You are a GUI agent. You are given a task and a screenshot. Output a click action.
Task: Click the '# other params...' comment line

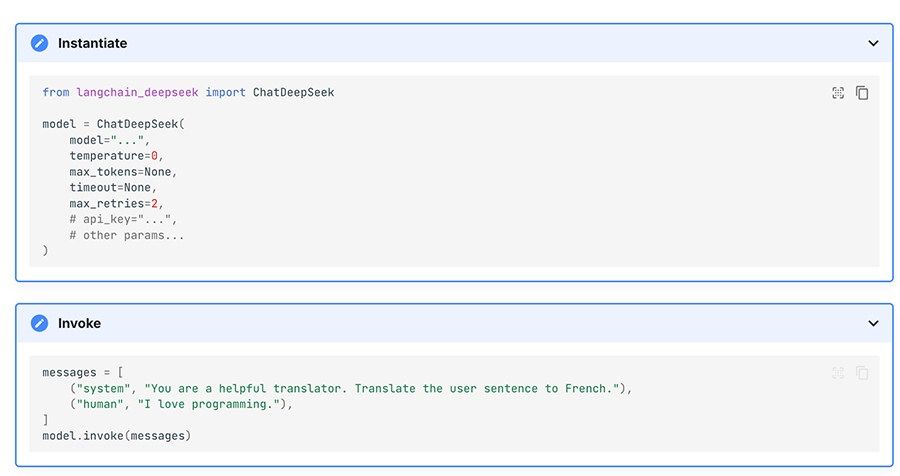[x=127, y=235]
